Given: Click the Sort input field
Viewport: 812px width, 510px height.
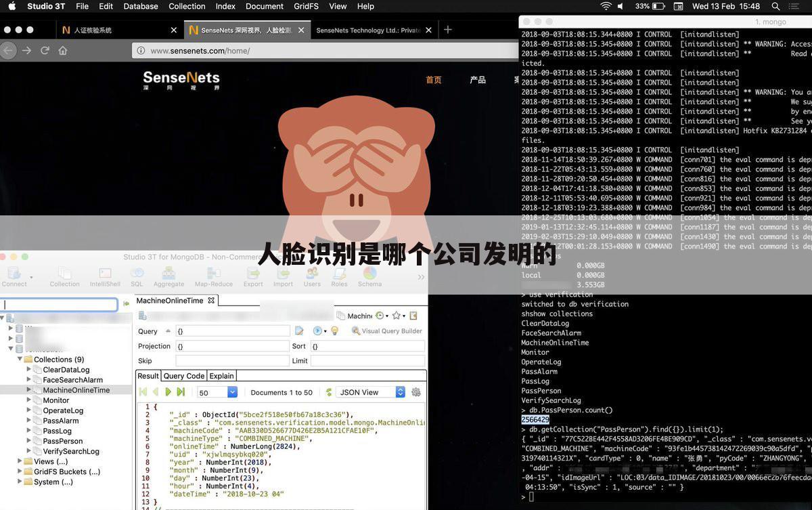Looking at the screenshot, I should click(x=367, y=346).
